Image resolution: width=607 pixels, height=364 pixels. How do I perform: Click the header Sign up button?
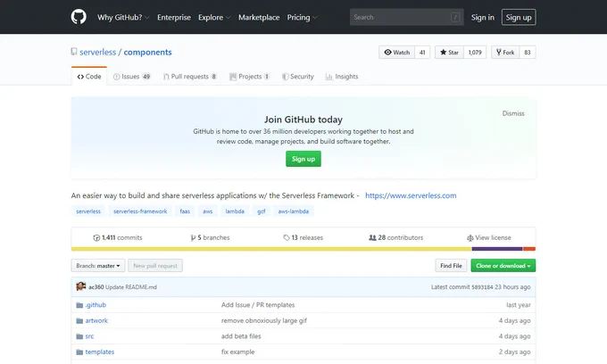pos(519,17)
